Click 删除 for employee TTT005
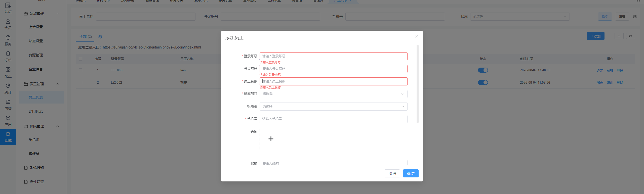 click(x=620, y=70)
